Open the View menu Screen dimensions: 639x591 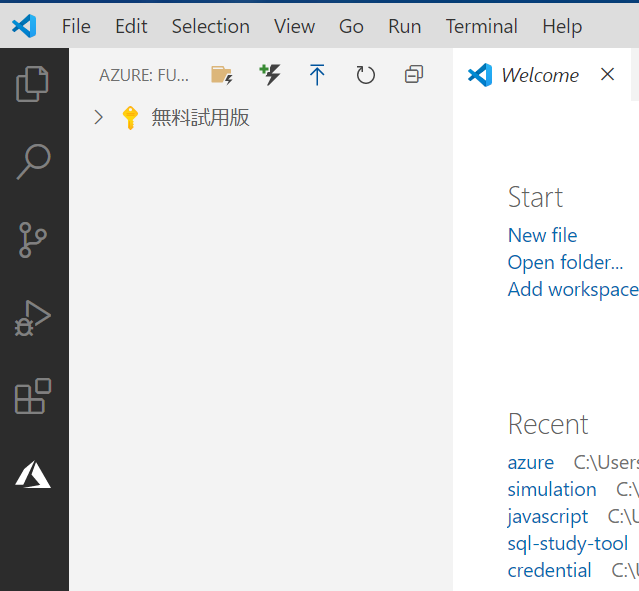tap(294, 26)
